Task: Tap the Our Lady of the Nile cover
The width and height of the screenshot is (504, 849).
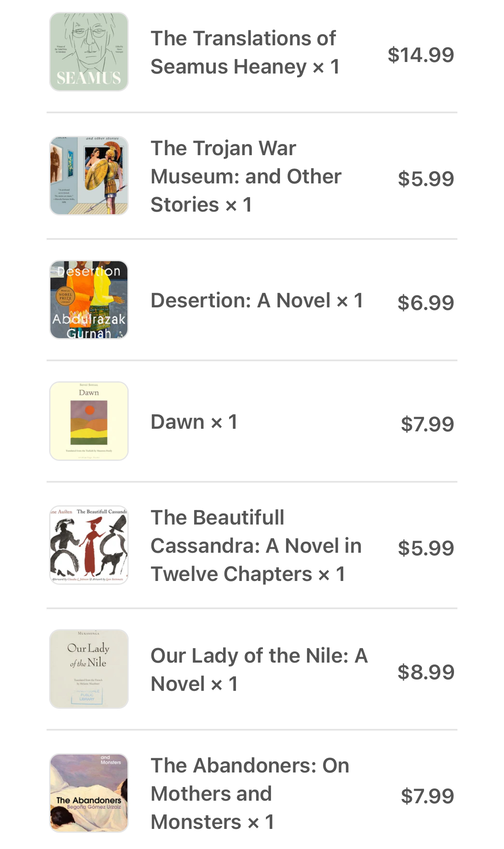Action: click(x=89, y=669)
